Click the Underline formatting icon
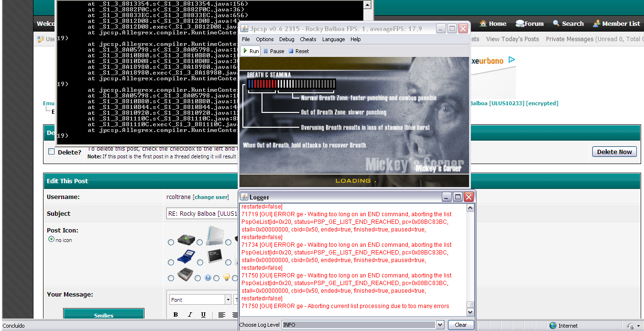This screenshot has height=331, width=644. coord(203,315)
